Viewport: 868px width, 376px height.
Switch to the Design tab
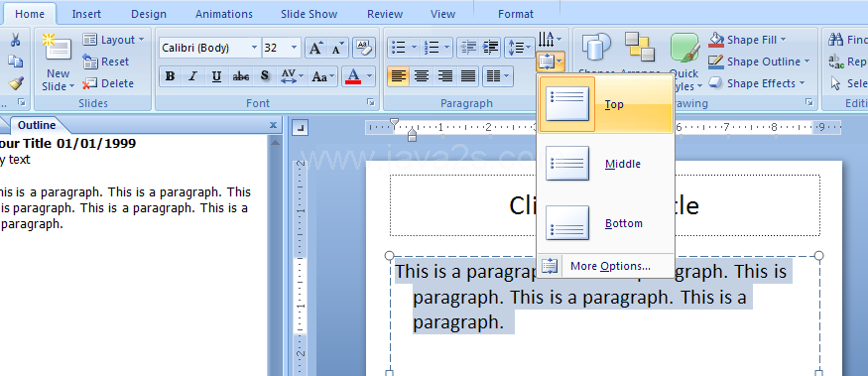pos(149,14)
